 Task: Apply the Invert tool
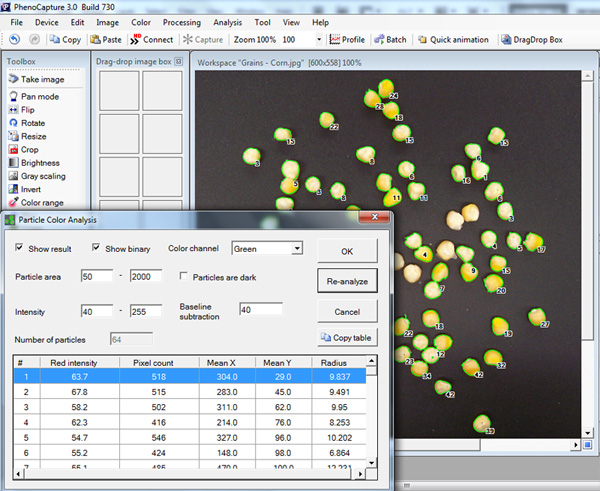tap(32, 188)
